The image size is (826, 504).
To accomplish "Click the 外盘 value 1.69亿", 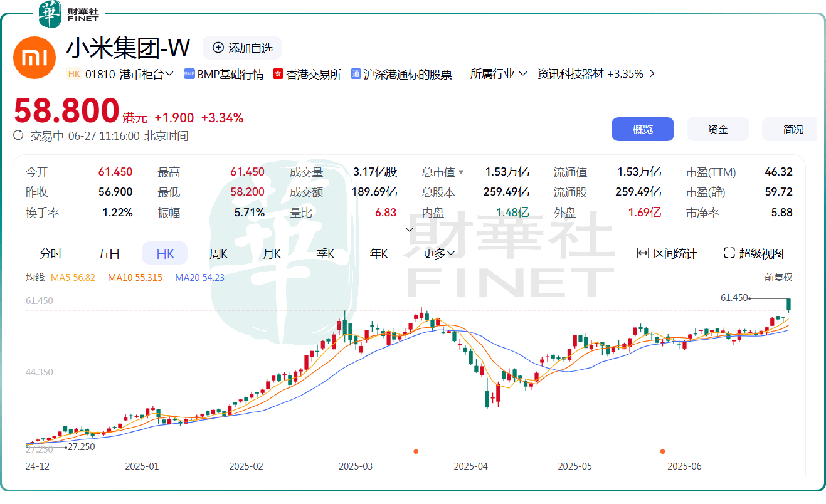I will click(645, 213).
